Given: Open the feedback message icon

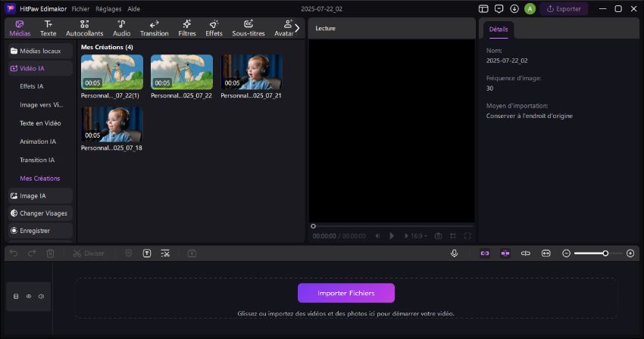Looking at the screenshot, I should click(x=499, y=8).
